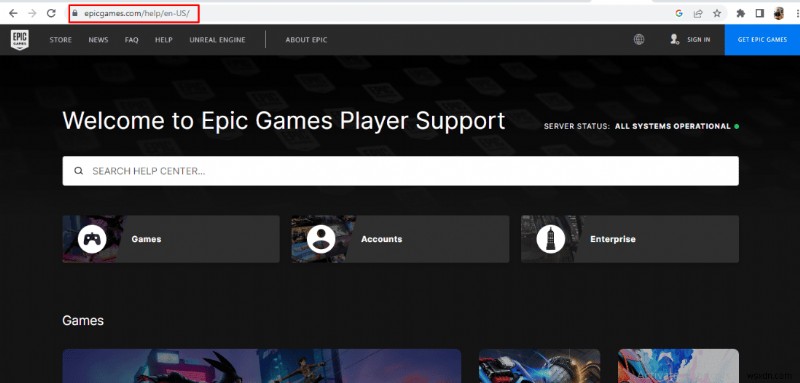
Task: Open the large featured game thumbnail
Action: [x=262, y=366]
